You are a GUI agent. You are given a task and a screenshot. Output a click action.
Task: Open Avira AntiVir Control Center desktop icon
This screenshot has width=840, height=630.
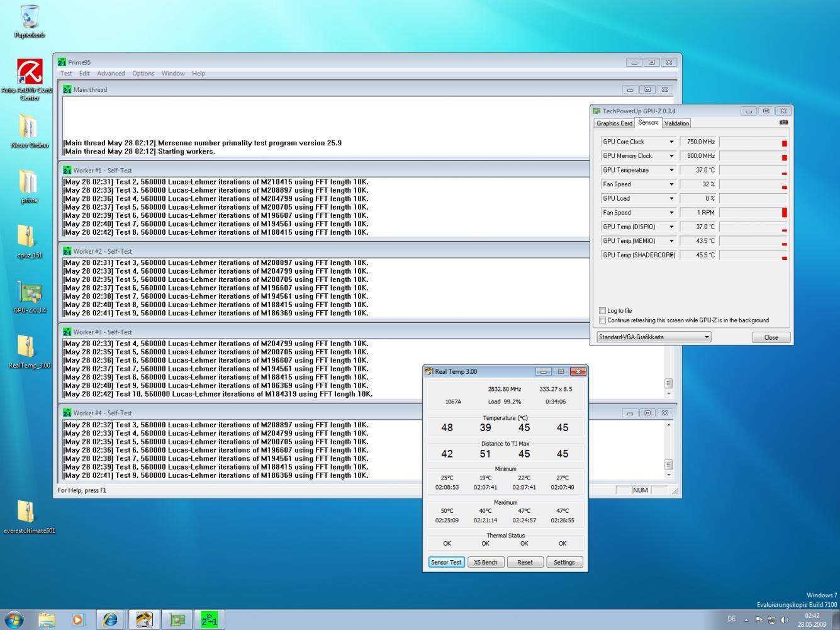[x=29, y=73]
